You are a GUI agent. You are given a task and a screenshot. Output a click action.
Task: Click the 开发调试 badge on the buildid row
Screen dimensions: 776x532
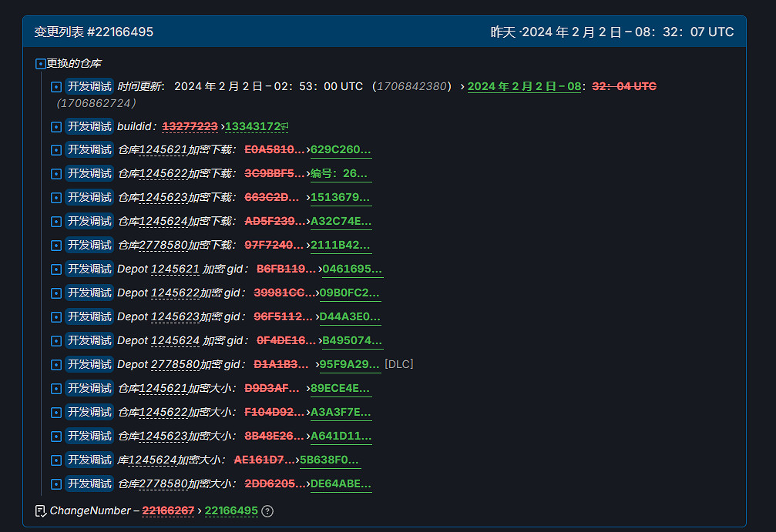pyautogui.click(x=89, y=126)
